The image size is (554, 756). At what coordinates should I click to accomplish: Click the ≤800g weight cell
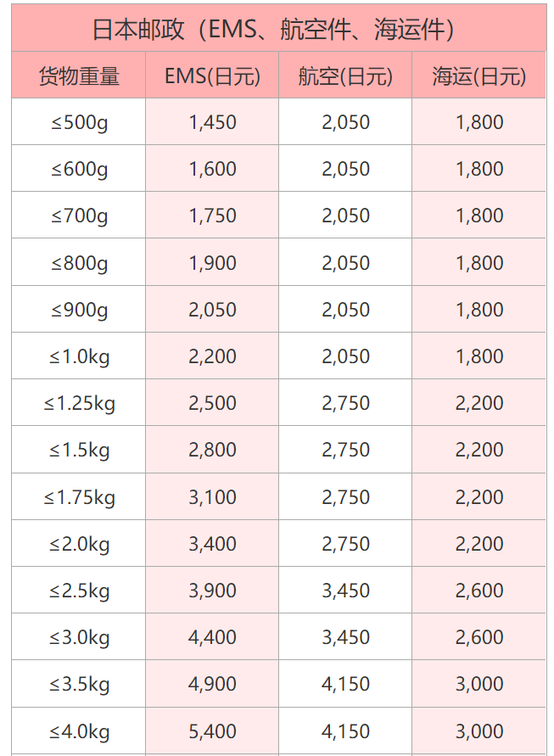click(x=79, y=263)
